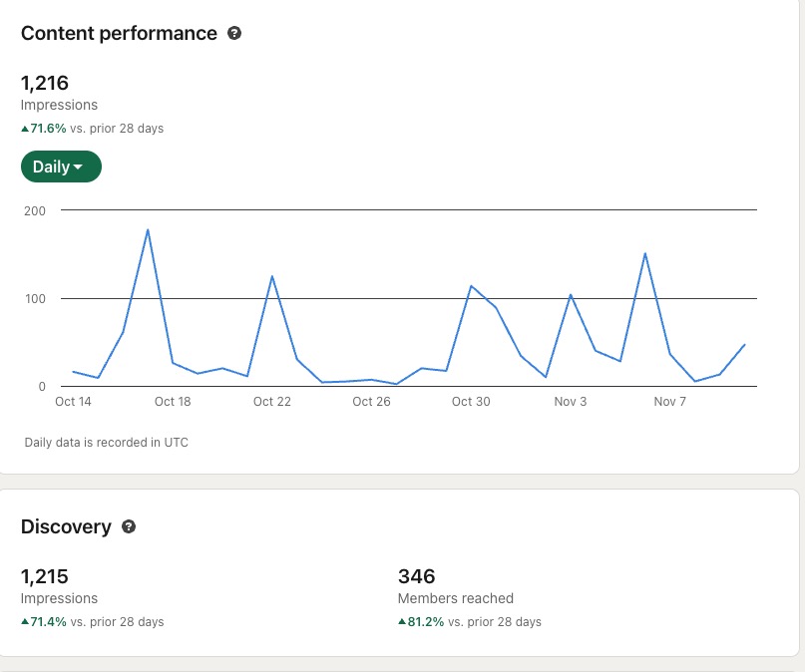805x672 pixels.
Task: Click the 346 members reached figure
Action: click(x=416, y=576)
